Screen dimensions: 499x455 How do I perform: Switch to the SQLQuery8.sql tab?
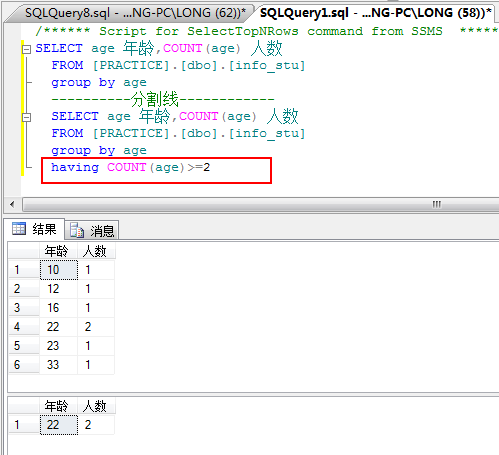(x=133, y=13)
